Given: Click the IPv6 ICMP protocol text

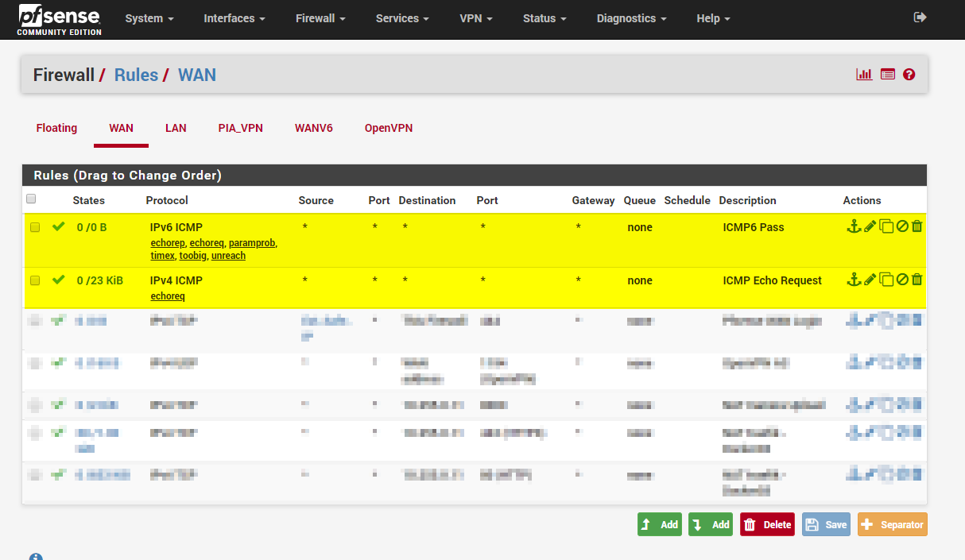Looking at the screenshot, I should tap(176, 227).
